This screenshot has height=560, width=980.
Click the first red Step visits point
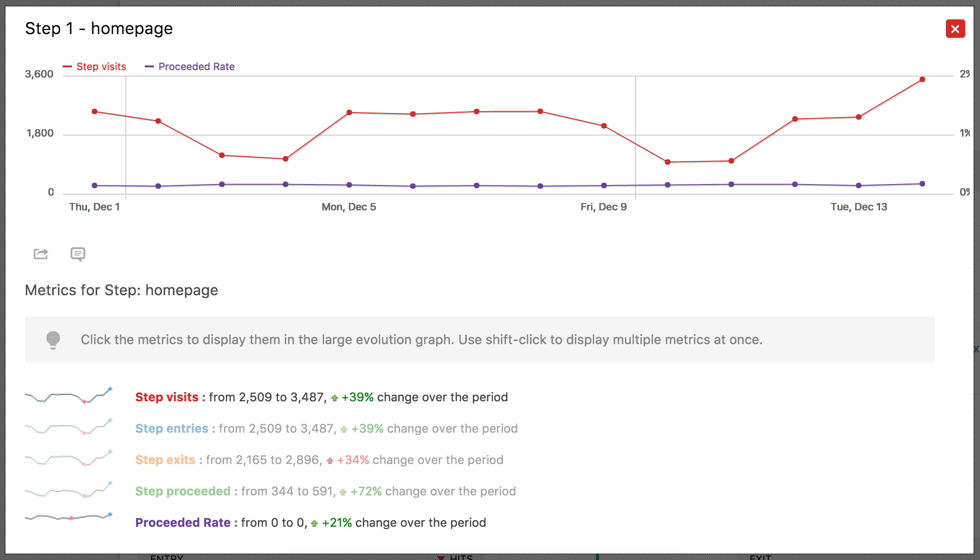(94, 111)
